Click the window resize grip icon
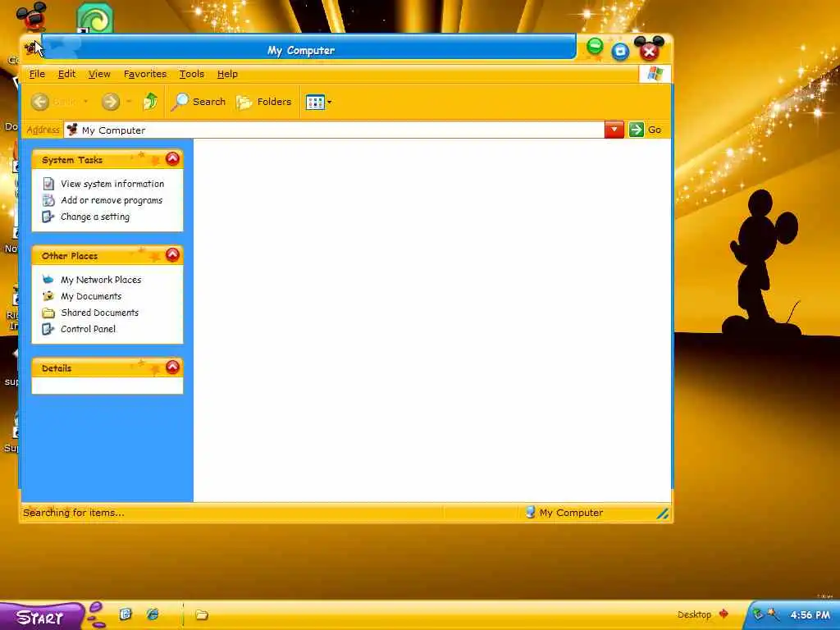This screenshot has height=630, width=840. point(662,514)
